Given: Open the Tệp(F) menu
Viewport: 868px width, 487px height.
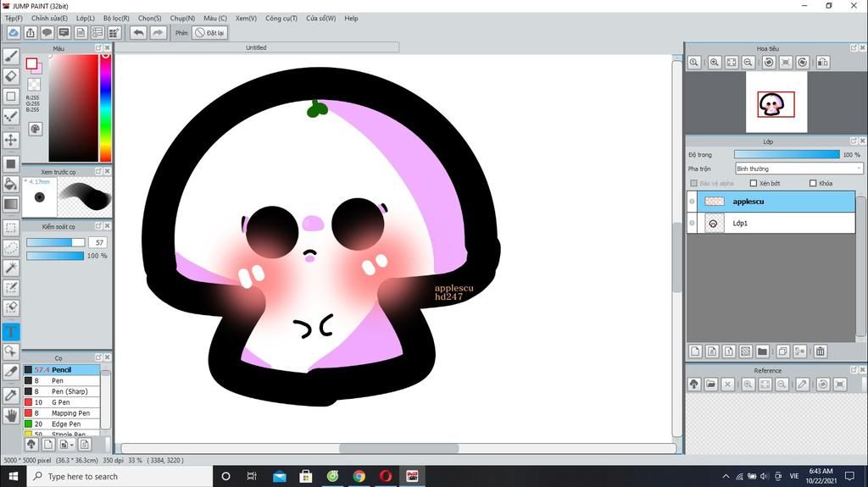Looking at the screenshot, I should [x=14, y=19].
